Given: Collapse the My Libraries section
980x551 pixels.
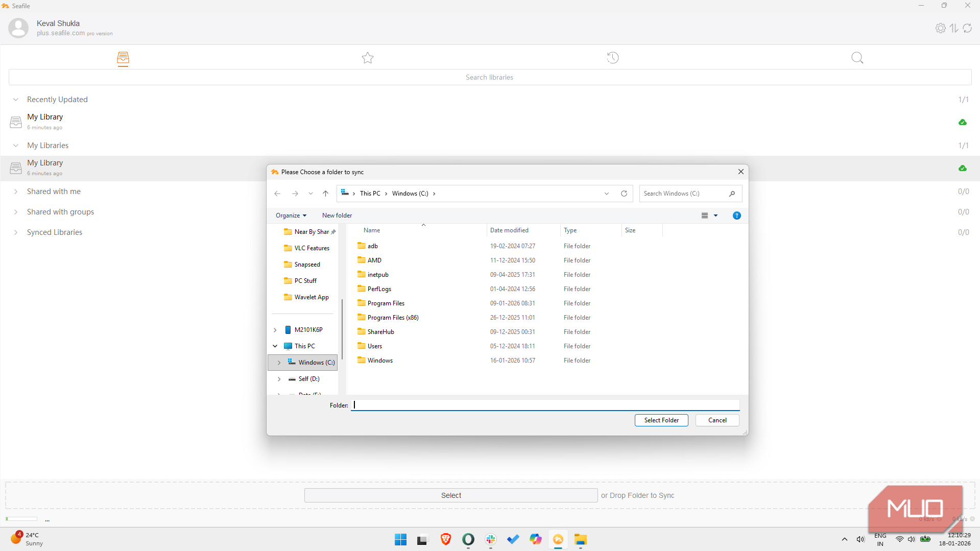Looking at the screenshot, I should pos(16,146).
